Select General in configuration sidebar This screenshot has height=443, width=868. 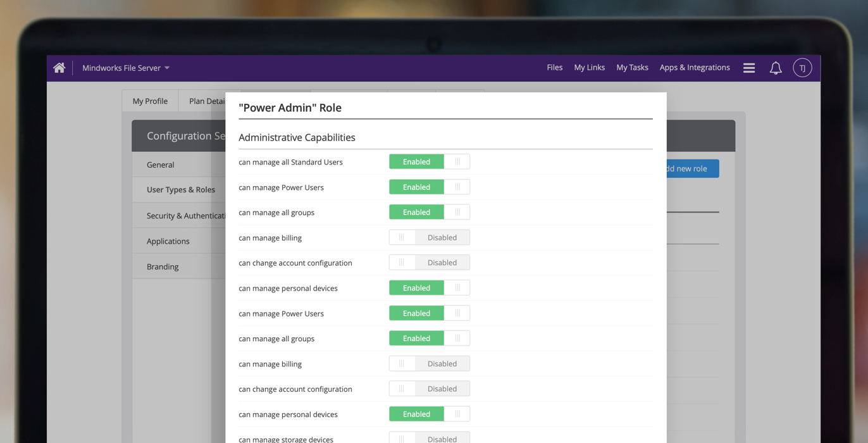tap(161, 165)
